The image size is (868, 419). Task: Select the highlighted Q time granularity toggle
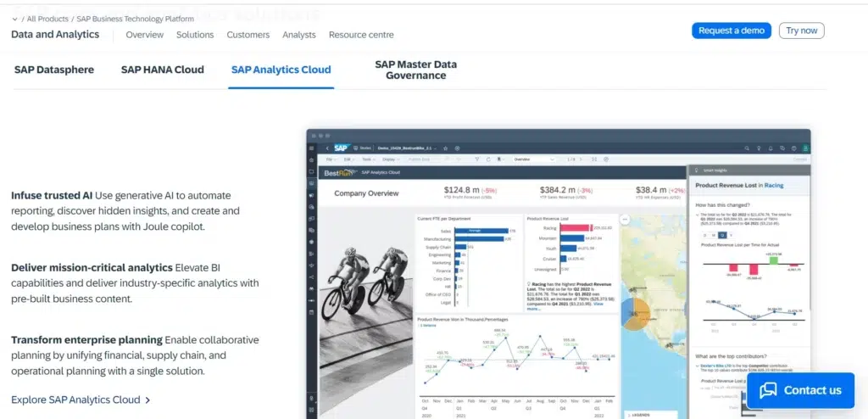pyautogui.click(x=722, y=235)
